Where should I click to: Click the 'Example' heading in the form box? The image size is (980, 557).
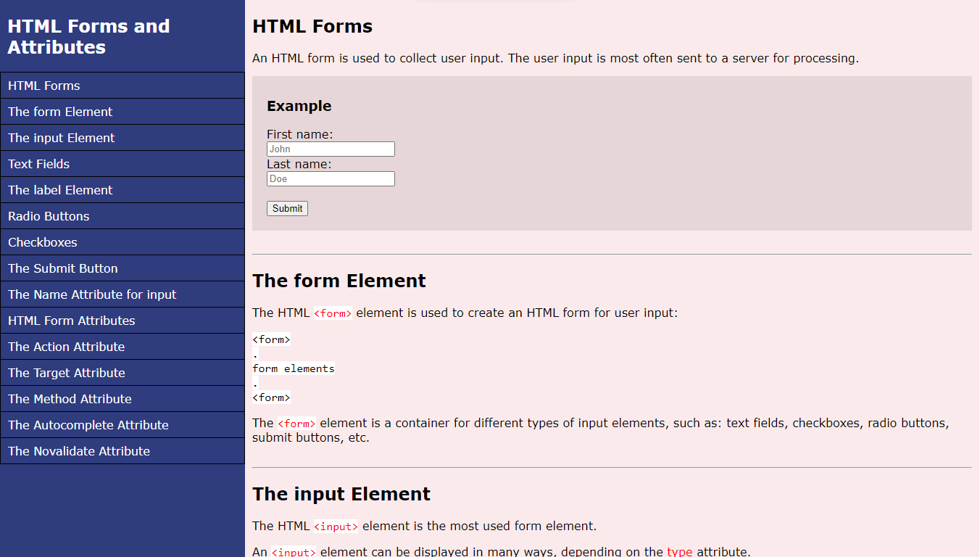299,106
